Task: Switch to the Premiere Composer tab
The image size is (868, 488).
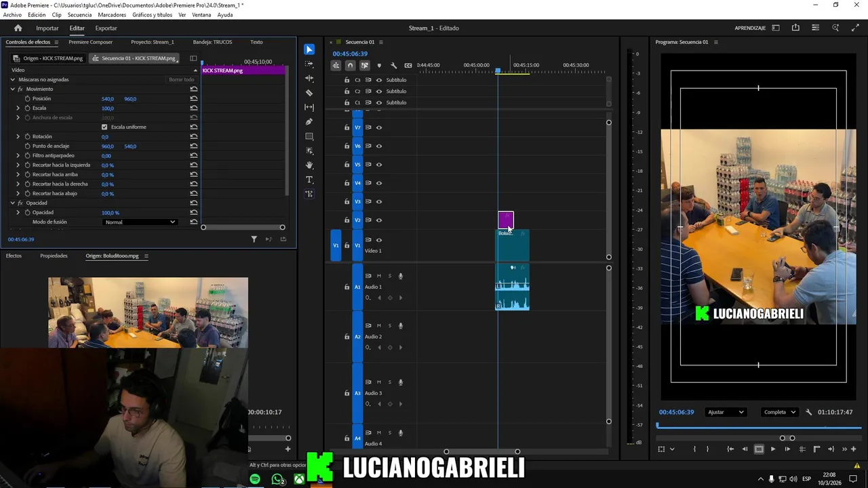Action: pyautogui.click(x=90, y=42)
